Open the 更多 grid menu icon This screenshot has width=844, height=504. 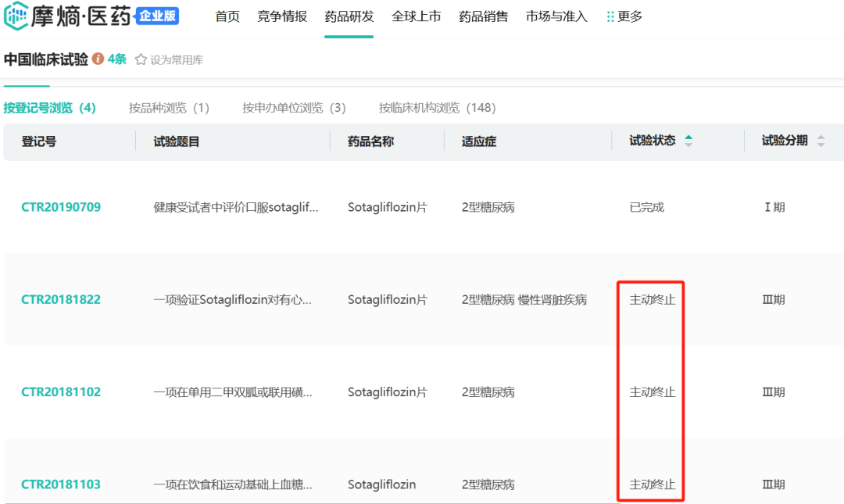click(610, 16)
